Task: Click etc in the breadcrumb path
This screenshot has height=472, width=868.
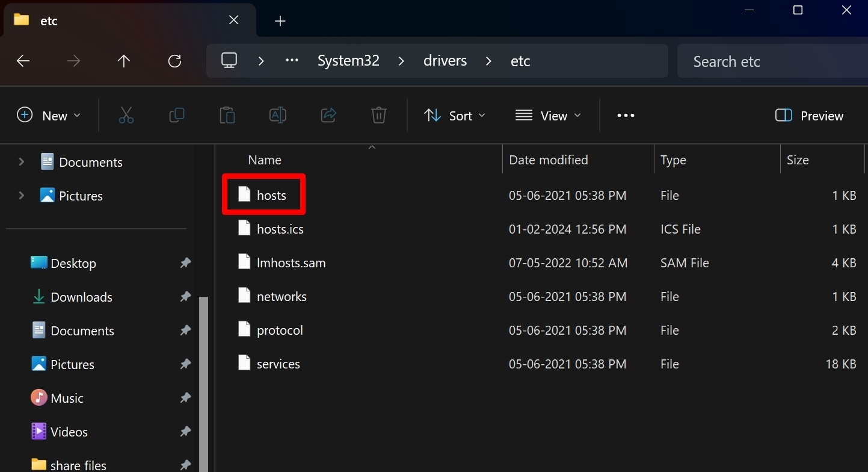Action: tap(520, 61)
